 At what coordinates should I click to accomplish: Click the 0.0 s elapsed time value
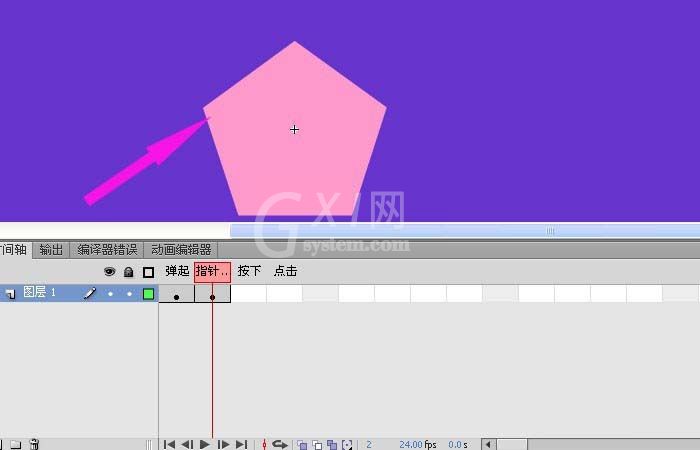point(458,445)
